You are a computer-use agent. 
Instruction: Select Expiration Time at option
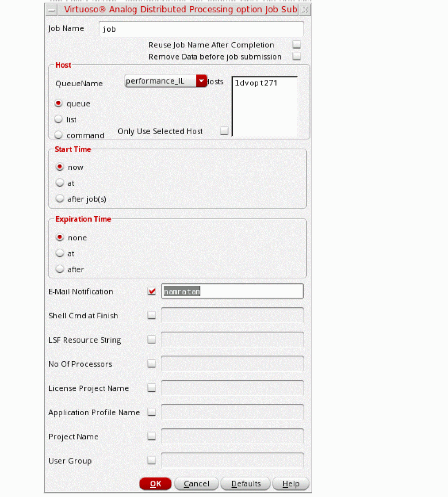pos(60,253)
